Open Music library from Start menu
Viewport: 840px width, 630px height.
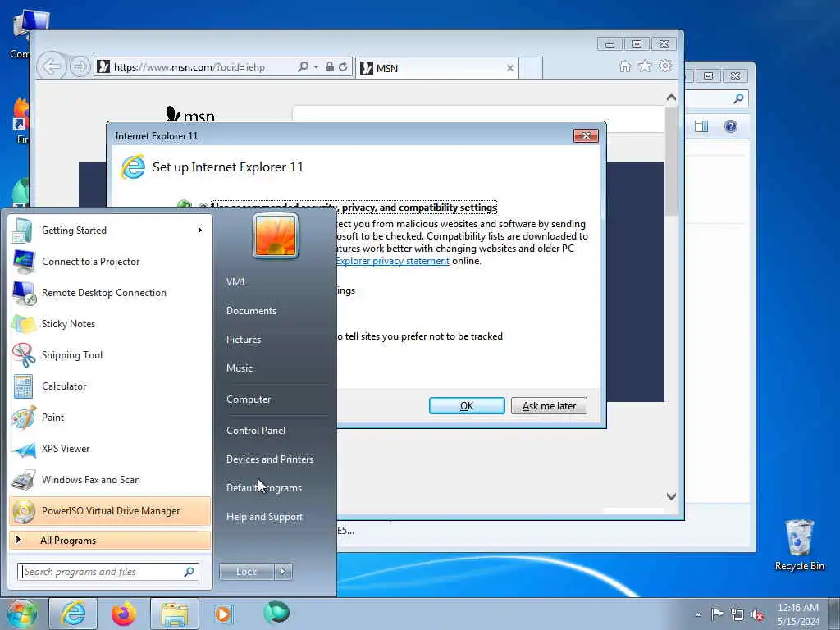pyautogui.click(x=240, y=368)
